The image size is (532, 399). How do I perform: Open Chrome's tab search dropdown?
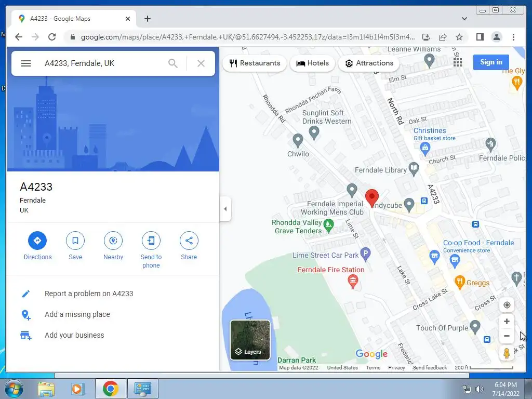(464, 19)
